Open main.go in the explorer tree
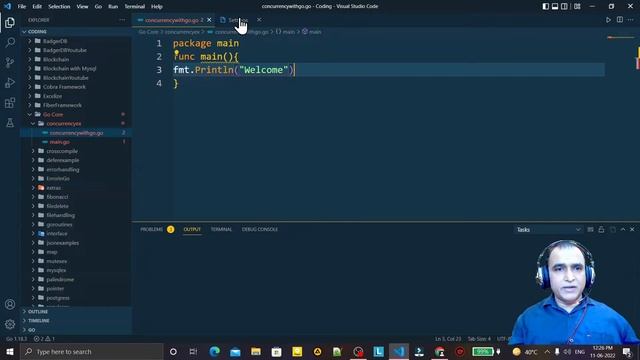Screen dimensions: 640x360 [60, 142]
